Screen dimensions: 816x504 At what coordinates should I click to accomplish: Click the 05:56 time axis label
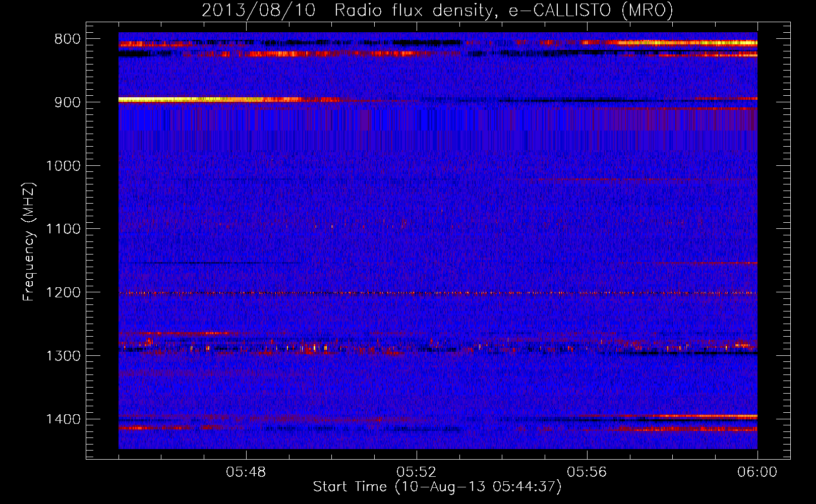[x=587, y=472]
